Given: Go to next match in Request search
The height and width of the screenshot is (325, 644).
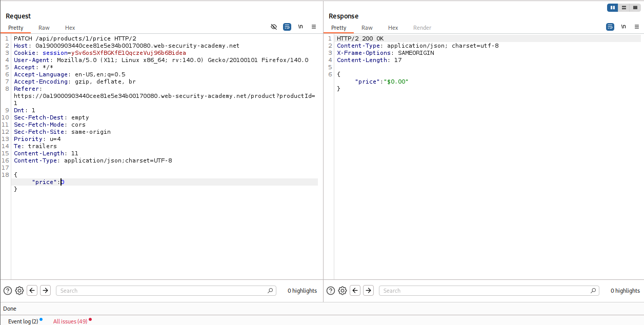Looking at the screenshot, I should click(46, 291).
